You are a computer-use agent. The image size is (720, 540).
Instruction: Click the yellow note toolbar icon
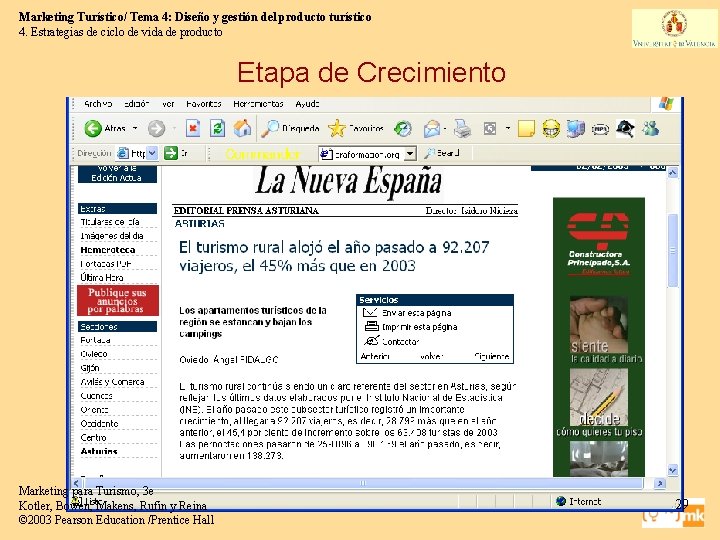click(x=526, y=129)
